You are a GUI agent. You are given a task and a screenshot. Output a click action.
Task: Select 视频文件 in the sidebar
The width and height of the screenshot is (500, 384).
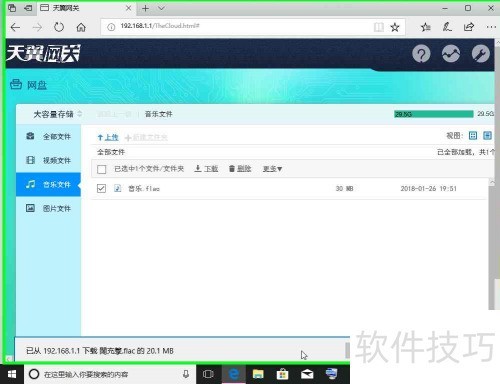pyautogui.click(x=48, y=160)
